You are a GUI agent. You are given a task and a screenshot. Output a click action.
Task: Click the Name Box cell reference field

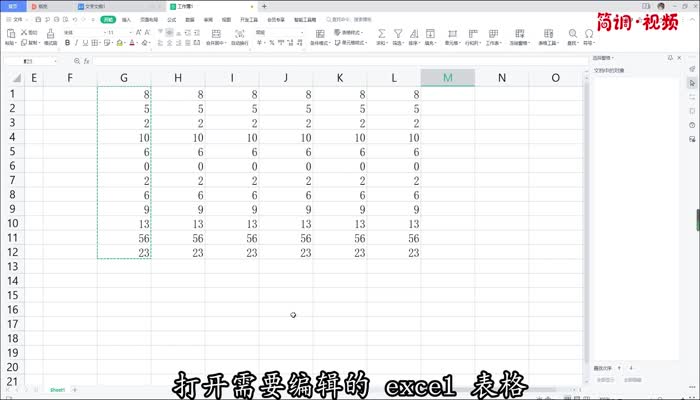point(40,61)
